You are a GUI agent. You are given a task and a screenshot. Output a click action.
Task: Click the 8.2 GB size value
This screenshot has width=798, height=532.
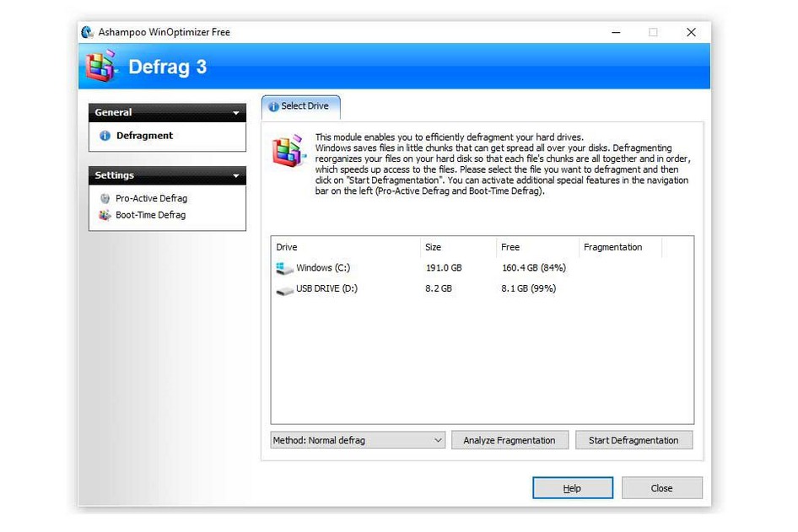pyautogui.click(x=439, y=289)
